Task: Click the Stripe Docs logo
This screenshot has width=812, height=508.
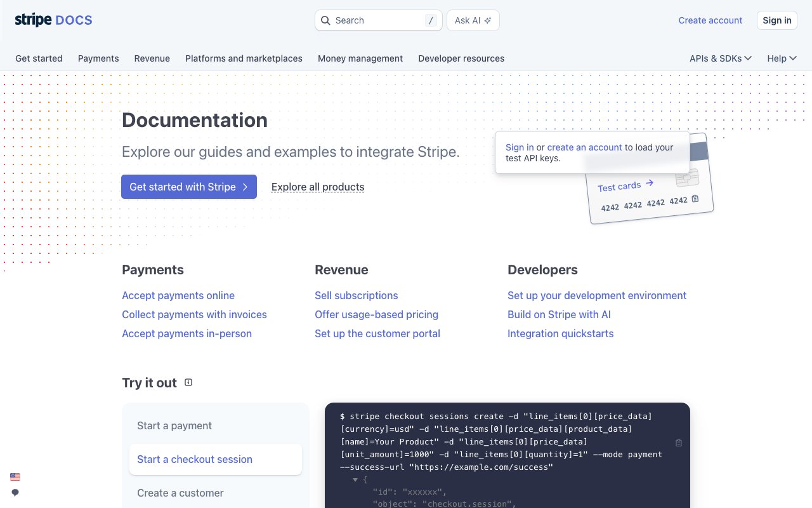Action: click(53, 20)
